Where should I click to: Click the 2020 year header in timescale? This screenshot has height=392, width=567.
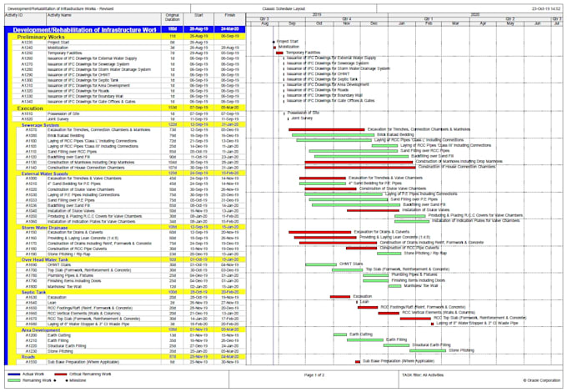474,15
